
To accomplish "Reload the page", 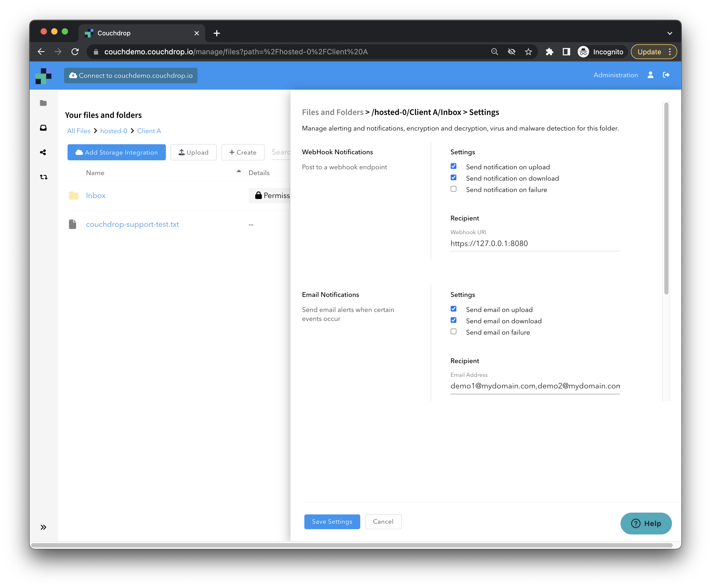I will (x=75, y=52).
